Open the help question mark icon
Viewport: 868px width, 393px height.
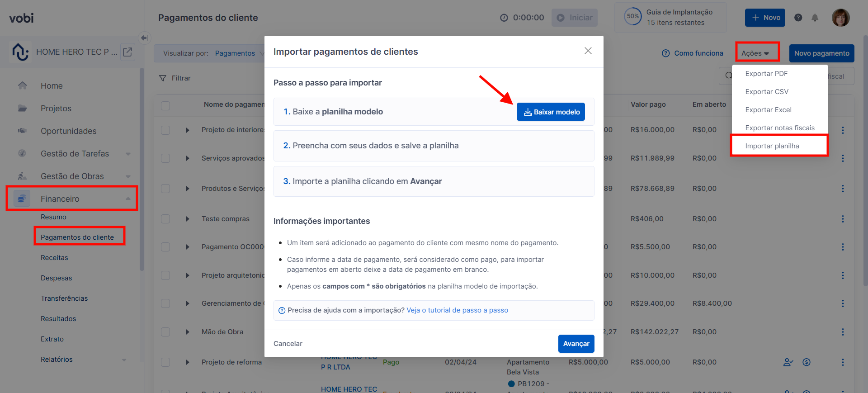798,18
